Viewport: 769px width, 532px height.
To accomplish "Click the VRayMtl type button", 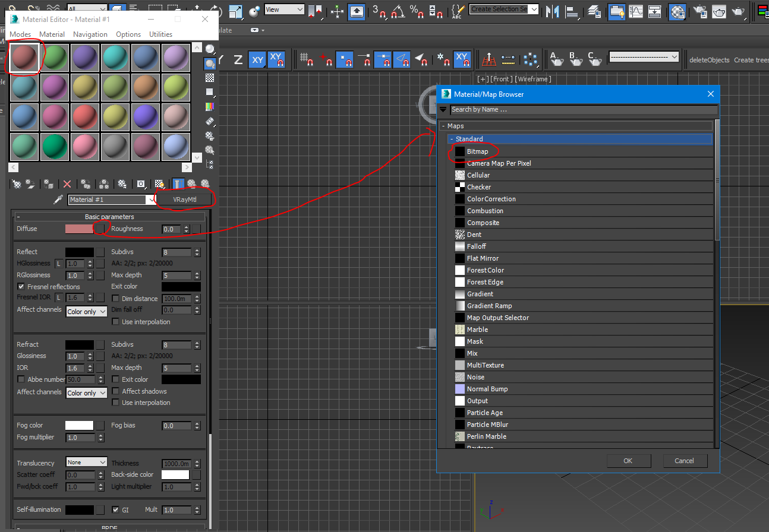I will tap(184, 199).
